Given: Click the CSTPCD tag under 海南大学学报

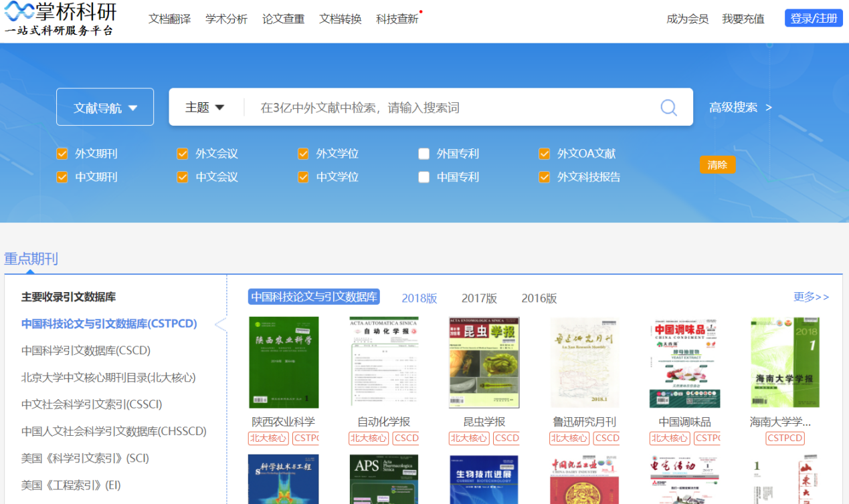Looking at the screenshot, I should (x=785, y=438).
